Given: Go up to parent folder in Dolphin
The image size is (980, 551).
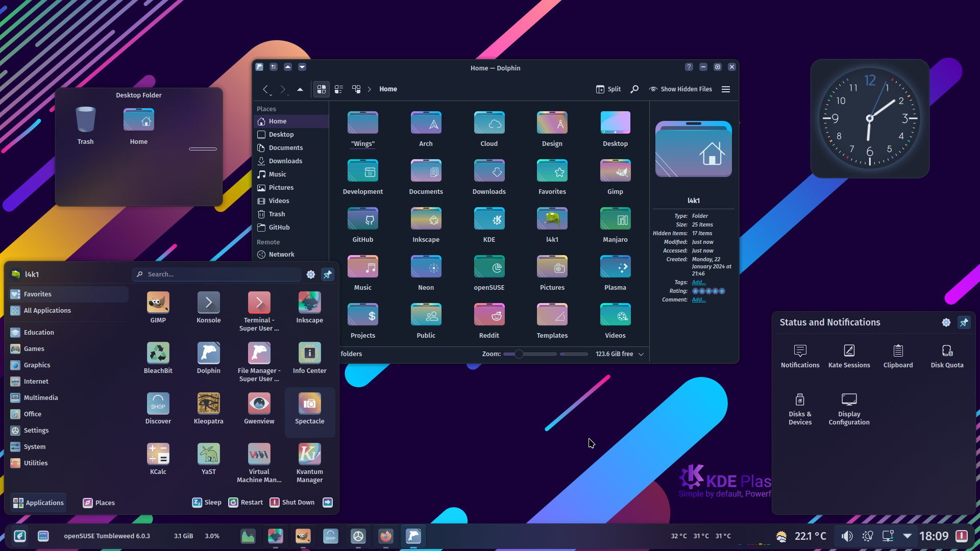Looking at the screenshot, I should [x=300, y=89].
